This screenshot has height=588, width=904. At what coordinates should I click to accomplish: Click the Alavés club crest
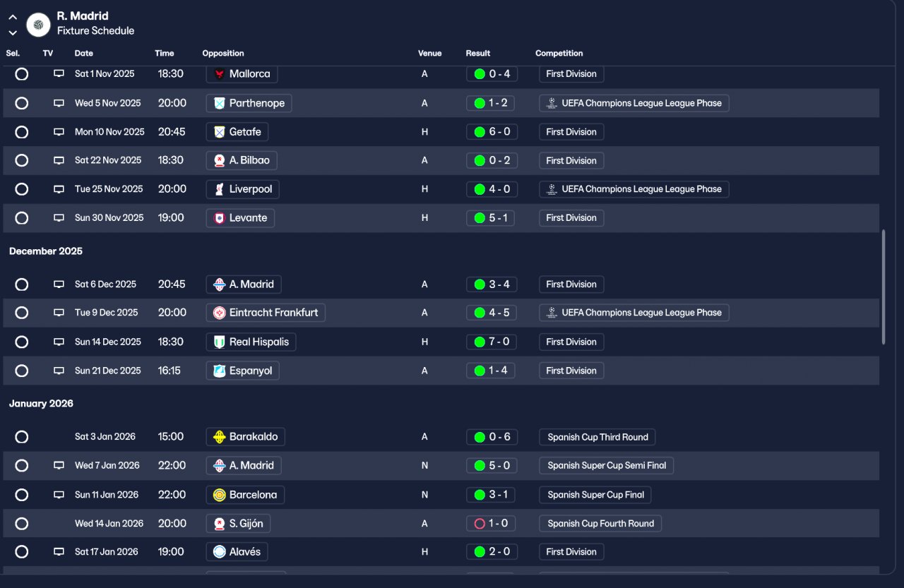pos(220,552)
